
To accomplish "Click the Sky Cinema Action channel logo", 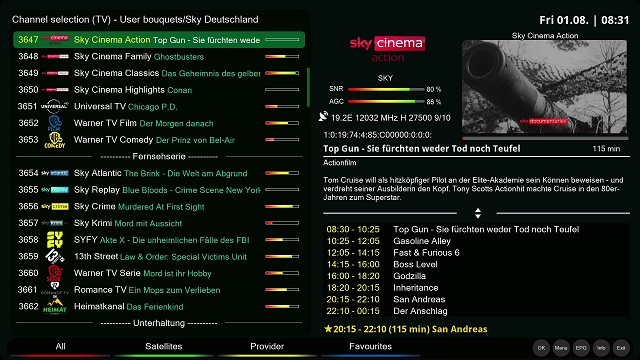I will [55, 40].
